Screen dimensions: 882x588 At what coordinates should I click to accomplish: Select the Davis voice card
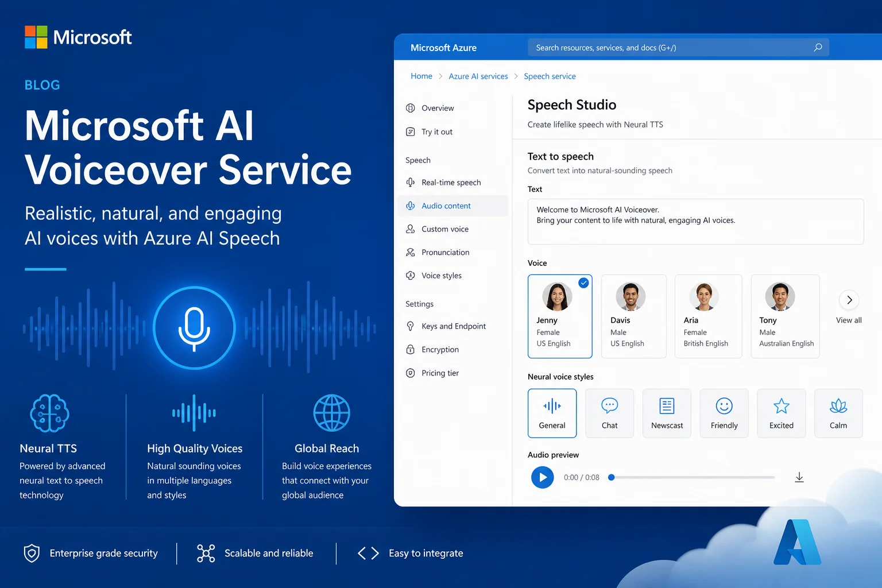coord(634,316)
